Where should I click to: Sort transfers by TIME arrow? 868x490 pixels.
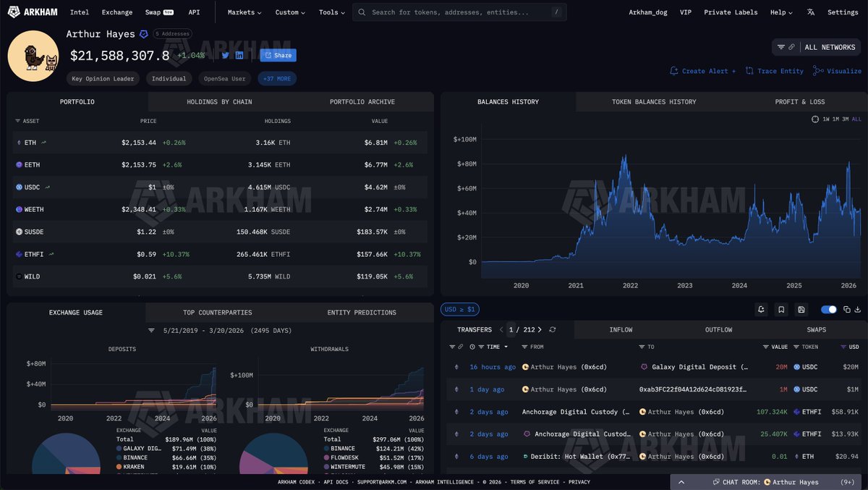pyautogui.click(x=505, y=347)
